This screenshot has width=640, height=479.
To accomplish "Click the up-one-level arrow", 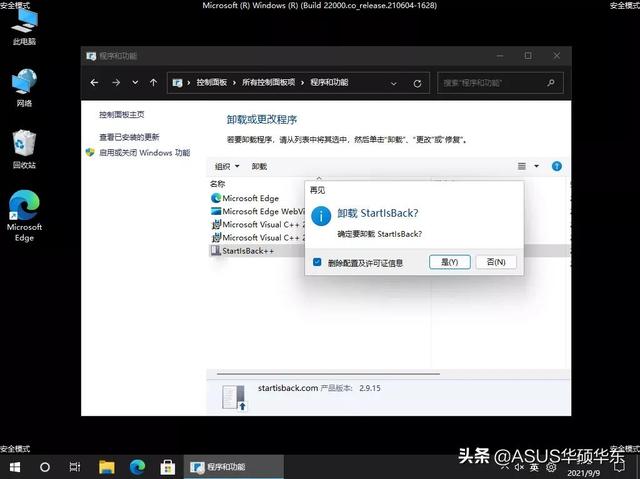I will 153,83.
